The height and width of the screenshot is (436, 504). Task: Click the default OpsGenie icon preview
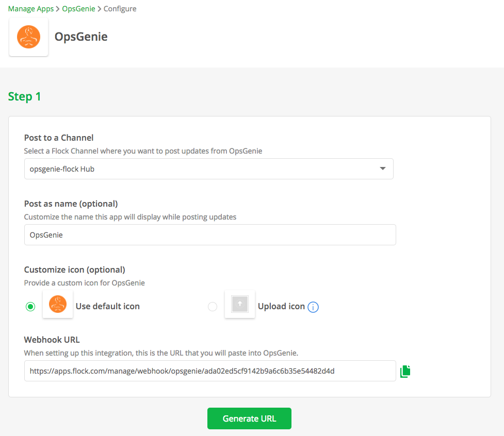tap(58, 304)
